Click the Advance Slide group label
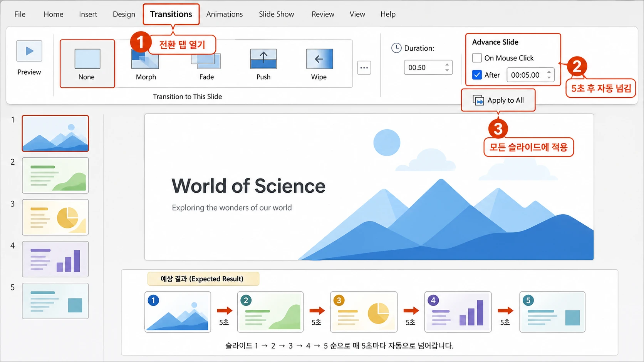The height and width of the screenshot is (362, 644). pos(495,42)
